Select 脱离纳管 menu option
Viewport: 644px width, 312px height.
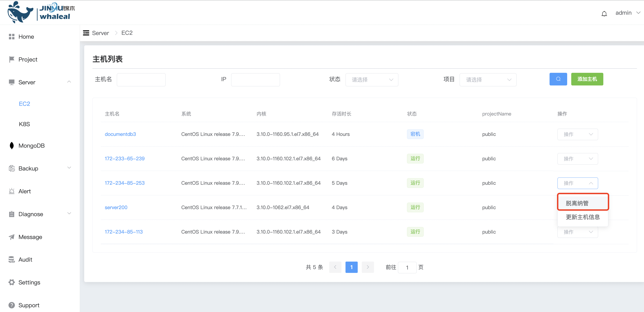tap(583, 203)
